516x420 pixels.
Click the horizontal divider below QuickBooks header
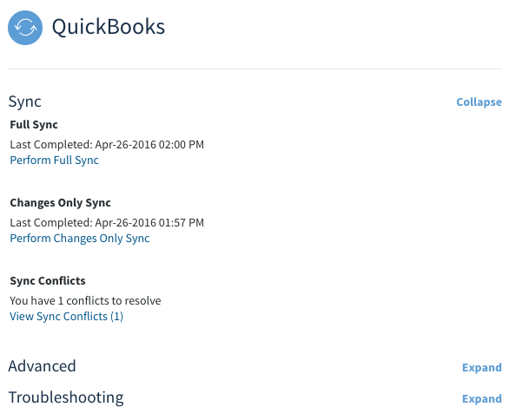click(255, 69)
